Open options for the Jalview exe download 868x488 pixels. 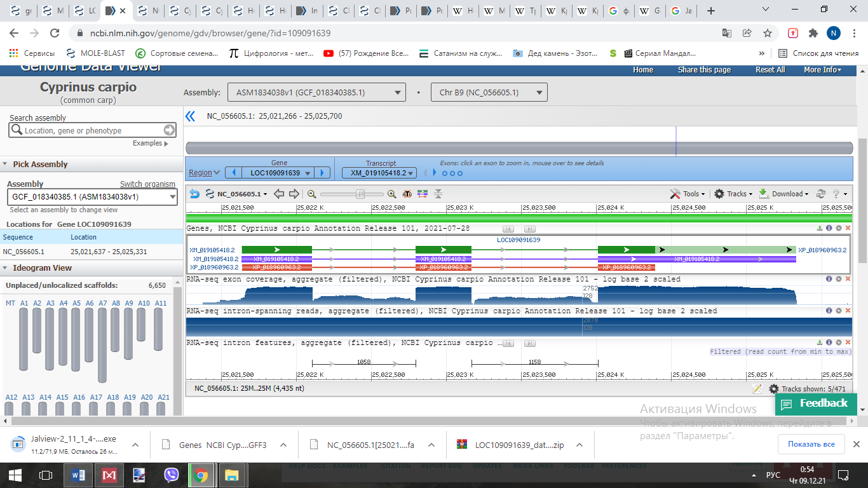tap(135, 445)
